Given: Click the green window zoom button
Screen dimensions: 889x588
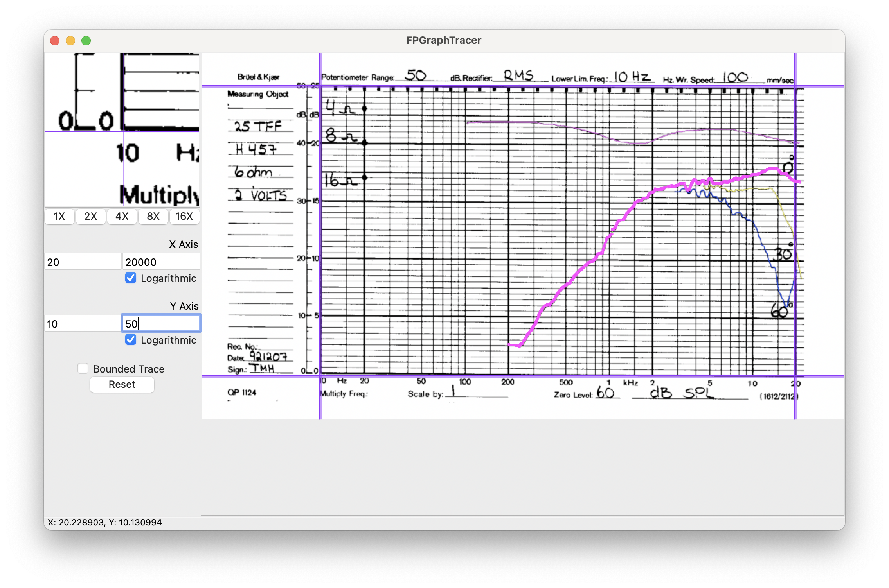Looking at the screenshot, I should 86,41.
